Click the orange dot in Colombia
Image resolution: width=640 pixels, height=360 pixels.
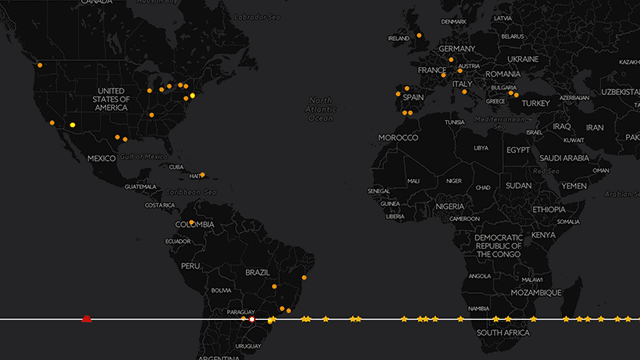coord(191,222)
